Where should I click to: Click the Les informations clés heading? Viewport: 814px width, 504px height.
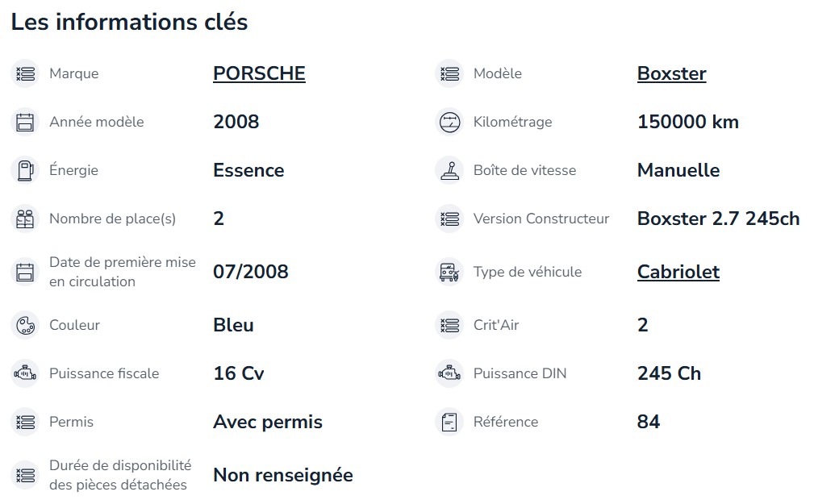(x=129, y=22)
